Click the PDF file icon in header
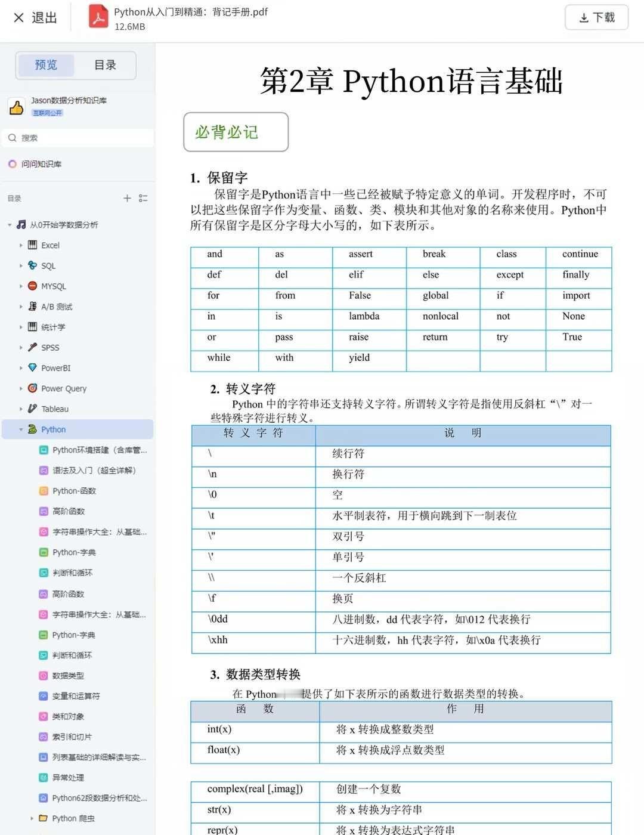This screenshot has height=835, width=644. point(98,17)
